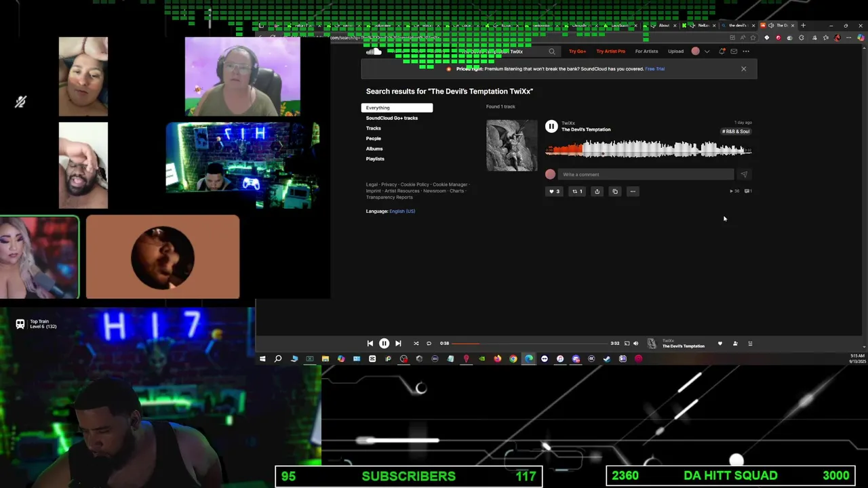The image size is (868, 488).
Task: Repost The Devil's Temptation track
Action: pos(577,191)
